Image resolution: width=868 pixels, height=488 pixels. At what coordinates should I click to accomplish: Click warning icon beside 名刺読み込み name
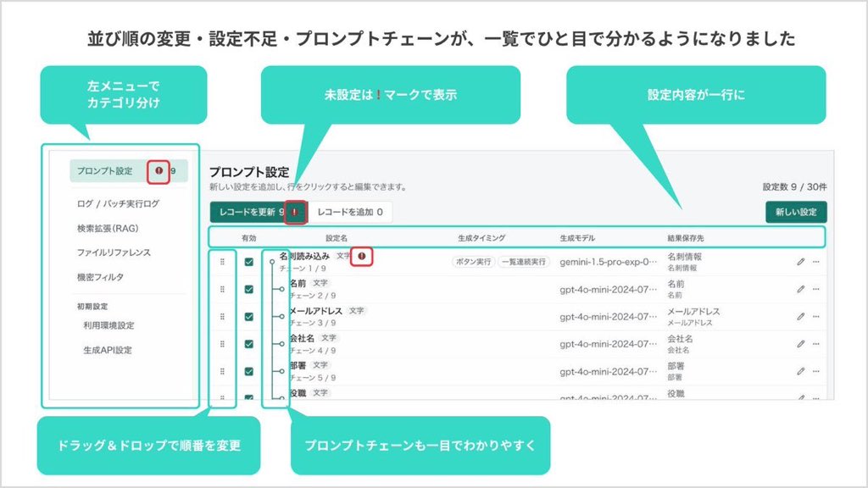[361, 256]
